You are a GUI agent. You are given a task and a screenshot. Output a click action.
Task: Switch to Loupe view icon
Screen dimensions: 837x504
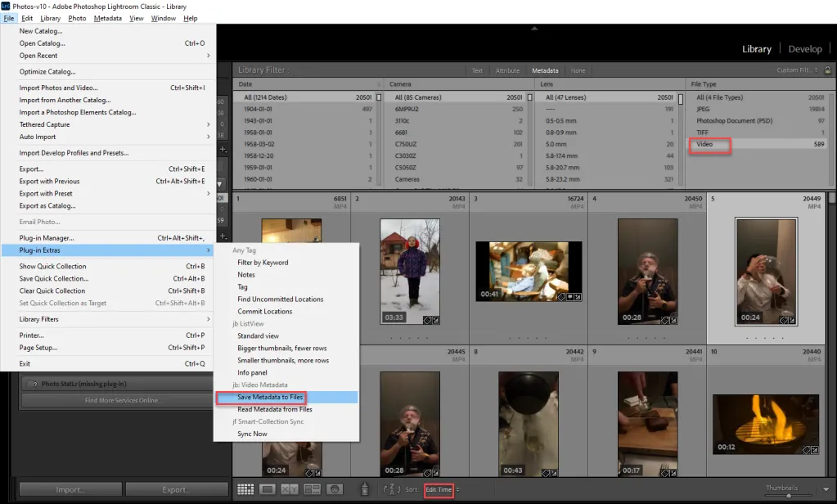point(267,489)
